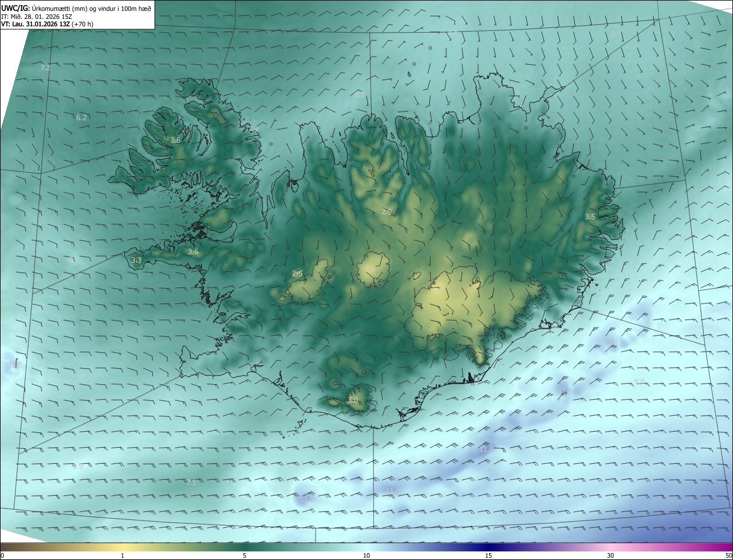Screen dimensions: 733x560
Task: Click the '1' tick on the color scale
Action: (x=123, y=555)
